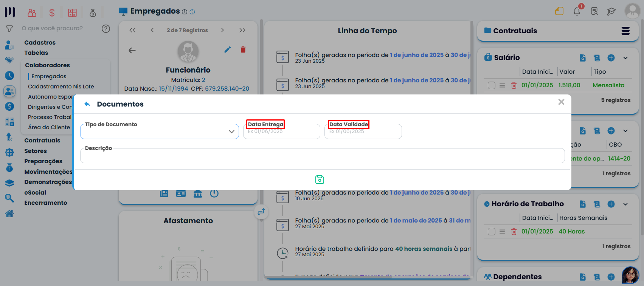Open the notifications bell
Viewport: 644px width, 286px height.
577,11
